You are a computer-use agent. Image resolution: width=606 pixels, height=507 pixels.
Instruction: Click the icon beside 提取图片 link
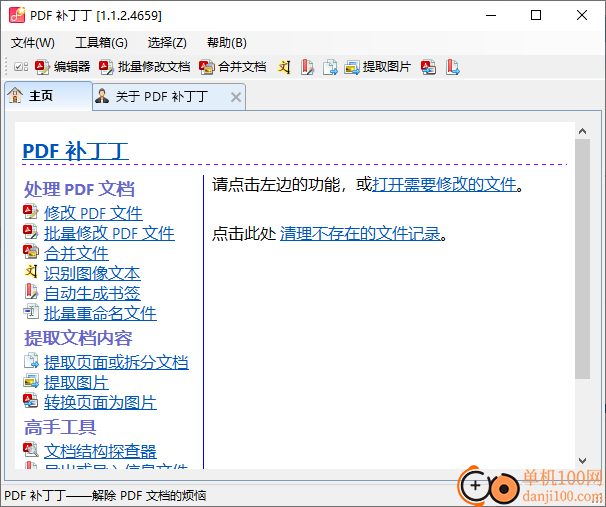[31, 381]
